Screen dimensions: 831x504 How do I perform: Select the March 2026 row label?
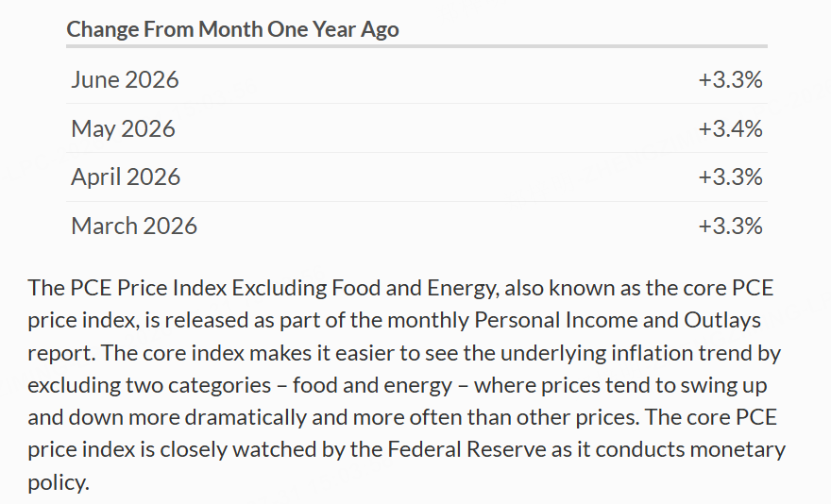tap(134, 226)
